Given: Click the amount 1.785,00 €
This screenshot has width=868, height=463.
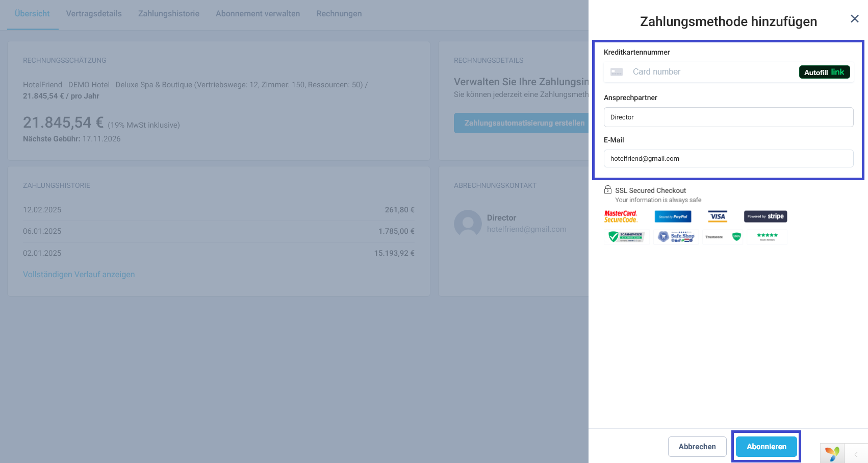Looking at the screenshot, I should tap(396, 231).
